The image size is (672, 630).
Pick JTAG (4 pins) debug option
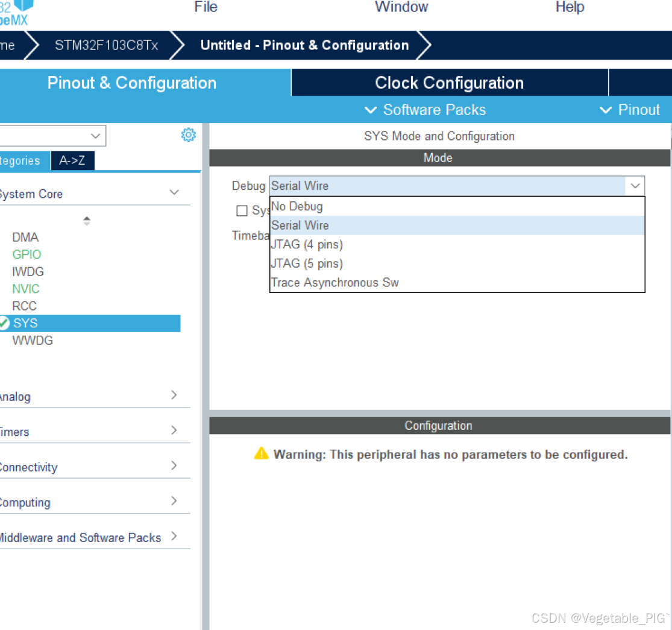(x=457, y=244)
